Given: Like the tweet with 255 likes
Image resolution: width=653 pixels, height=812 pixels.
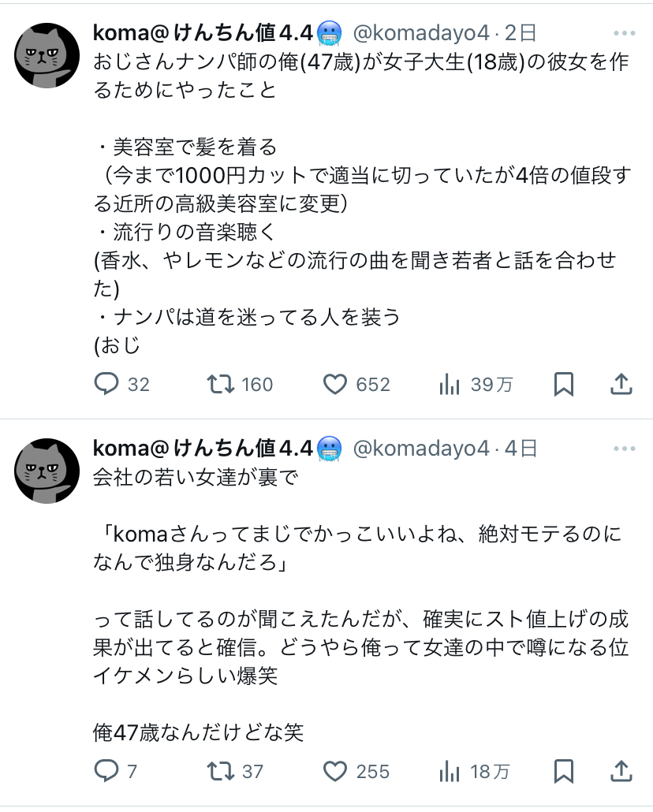Looking at the screenshot, I should (336, 770).
